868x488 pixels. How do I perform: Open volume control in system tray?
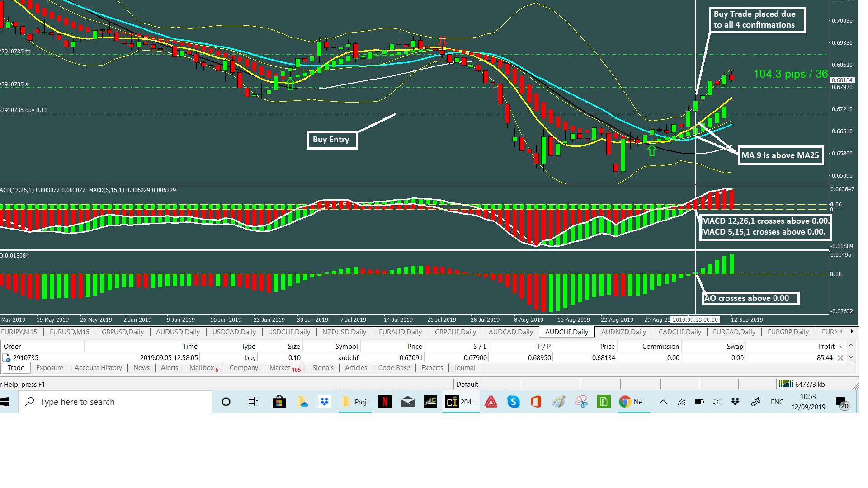(x=717, y=402)
